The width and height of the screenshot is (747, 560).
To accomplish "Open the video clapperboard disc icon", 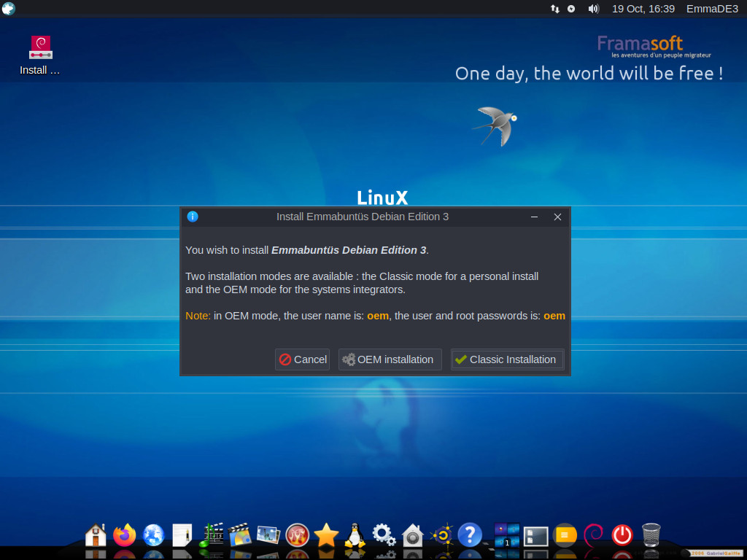I will 239,535.
